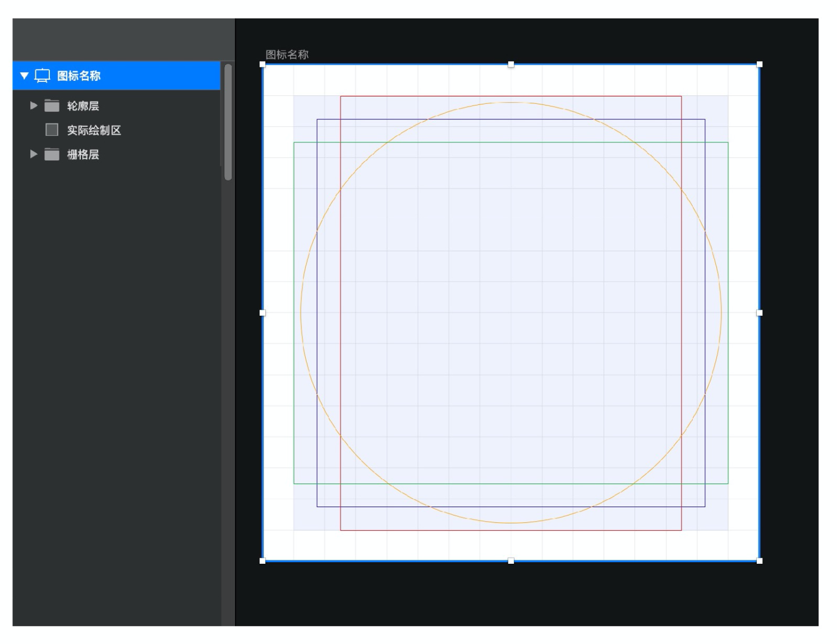
Task: Click the bottom-right artboard selection handle
Action: click(760, 561)
